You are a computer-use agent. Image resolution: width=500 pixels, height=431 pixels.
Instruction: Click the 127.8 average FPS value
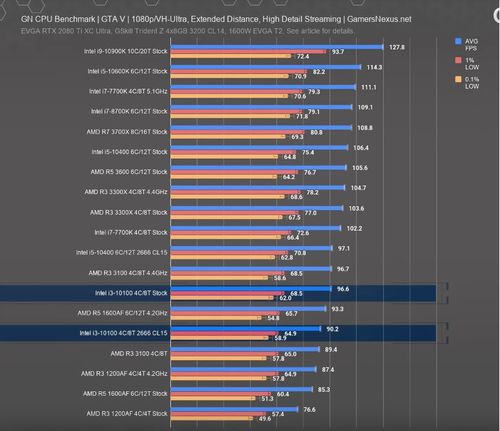(397, 47)
